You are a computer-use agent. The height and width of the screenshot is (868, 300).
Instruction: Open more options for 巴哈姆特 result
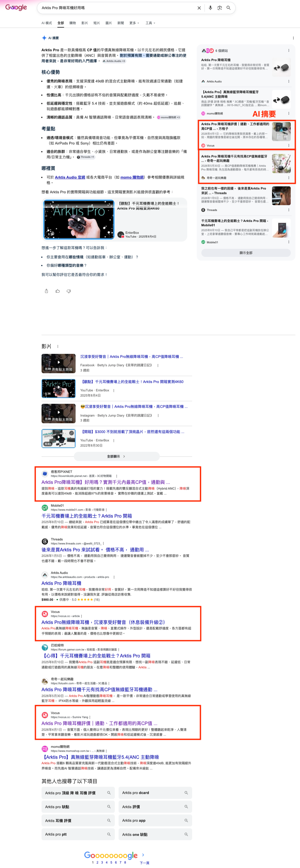[119, 650]
